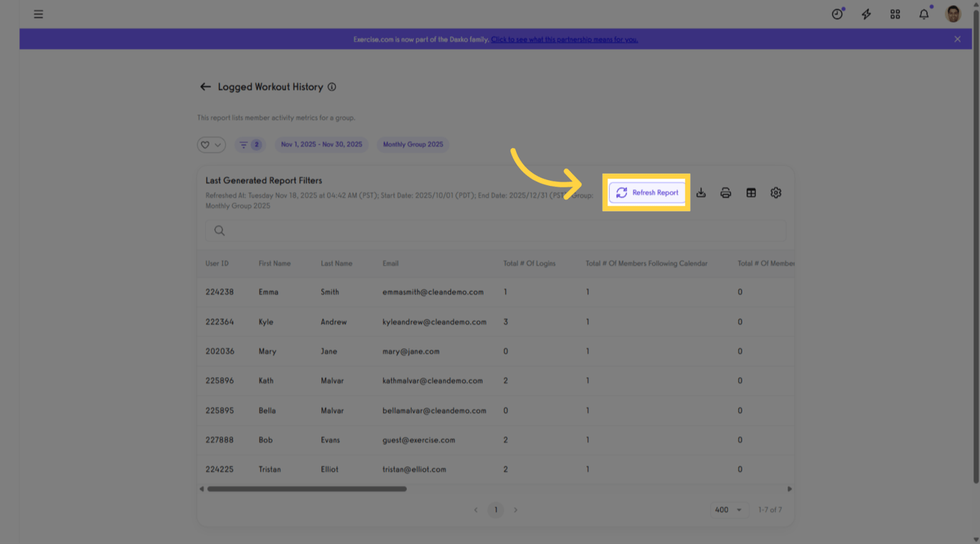Viewport: 980px width, 544px height.
Task: Click the Refresh Report button
Action: coord(646,192)
